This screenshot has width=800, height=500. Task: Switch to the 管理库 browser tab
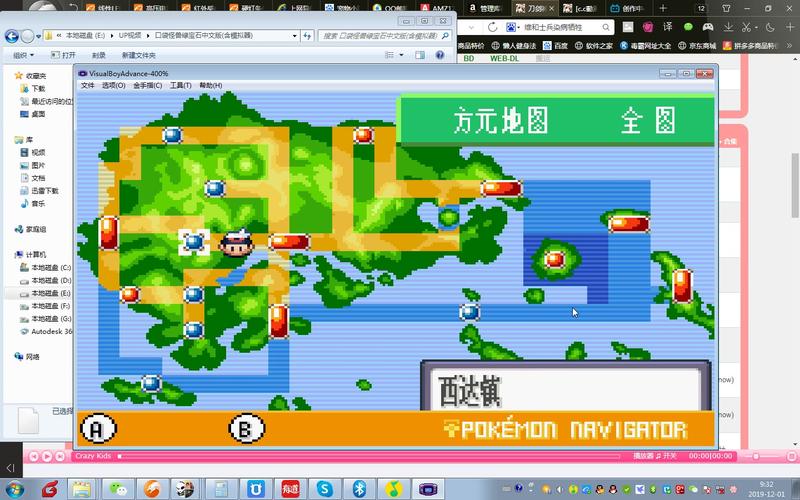click(485, 8)
